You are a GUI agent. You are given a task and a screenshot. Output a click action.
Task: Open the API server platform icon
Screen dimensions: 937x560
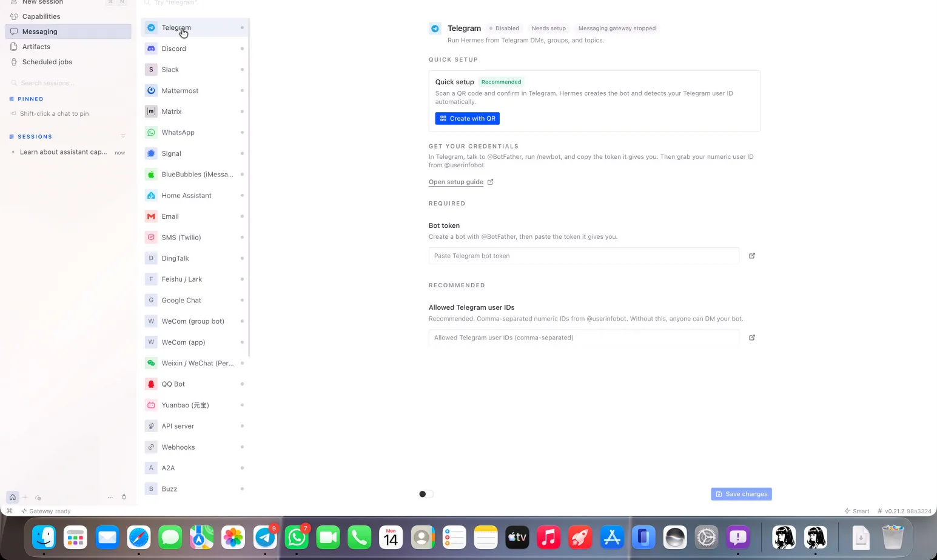[151, 426]
